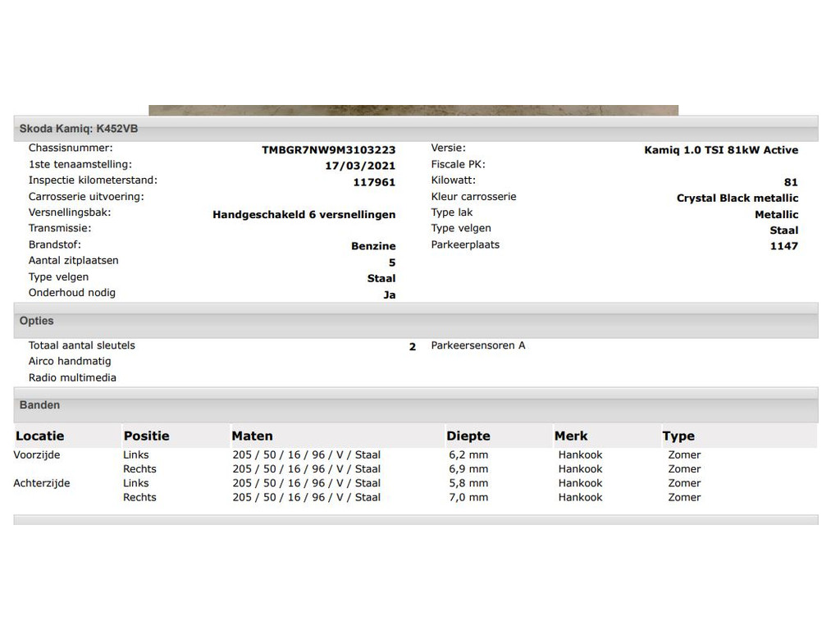The width and height of the screenshot is (840, 630).
Task: Click the 6,9 mm tread depth
Action: (x=468, y=468)
